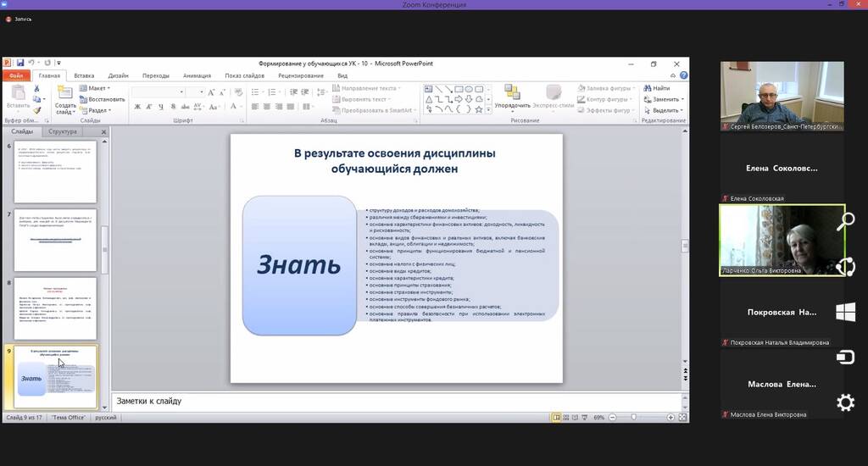Switch to the Вставка ribbon tab
The image size is (868, 466).
tap(84, 75)
